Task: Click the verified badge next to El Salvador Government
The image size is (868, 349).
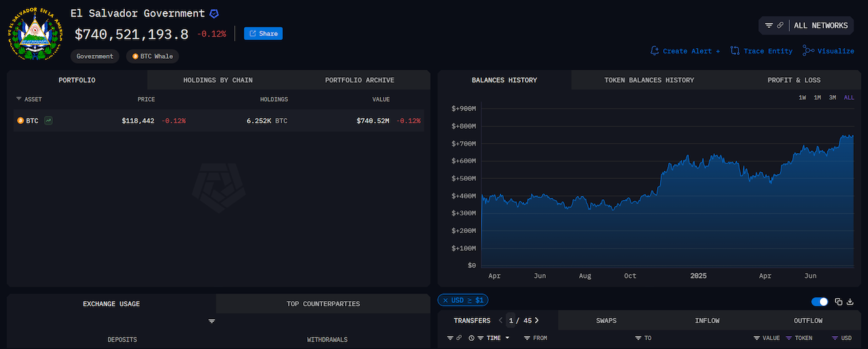Action: 214,14
